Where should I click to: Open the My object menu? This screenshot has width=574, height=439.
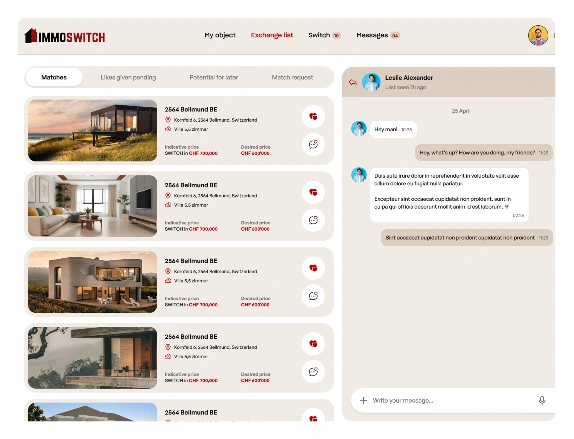tap(220, 35)
